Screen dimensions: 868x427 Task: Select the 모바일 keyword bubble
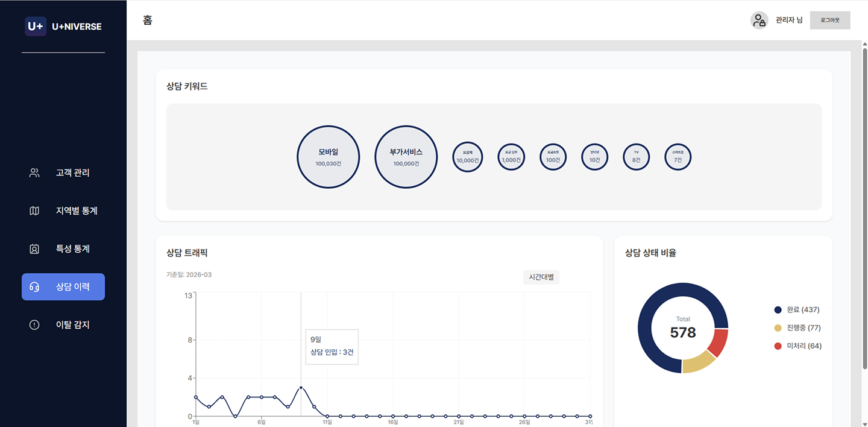328,157
